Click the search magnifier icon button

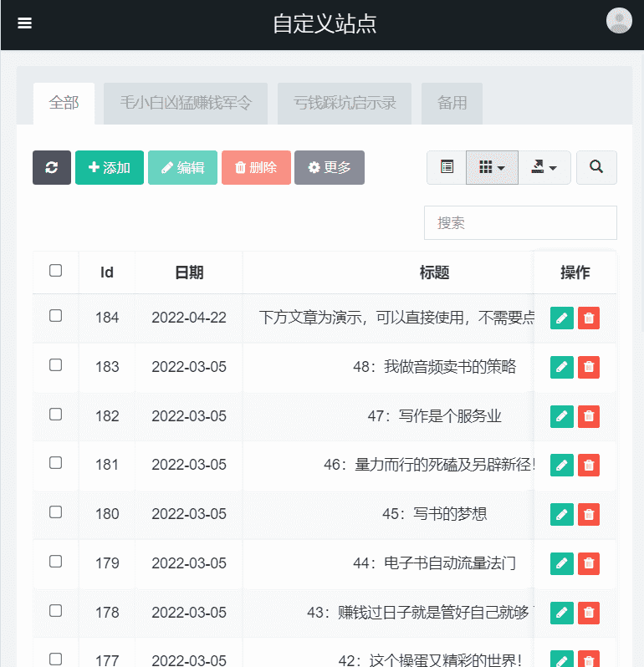(x=596, y=167)
